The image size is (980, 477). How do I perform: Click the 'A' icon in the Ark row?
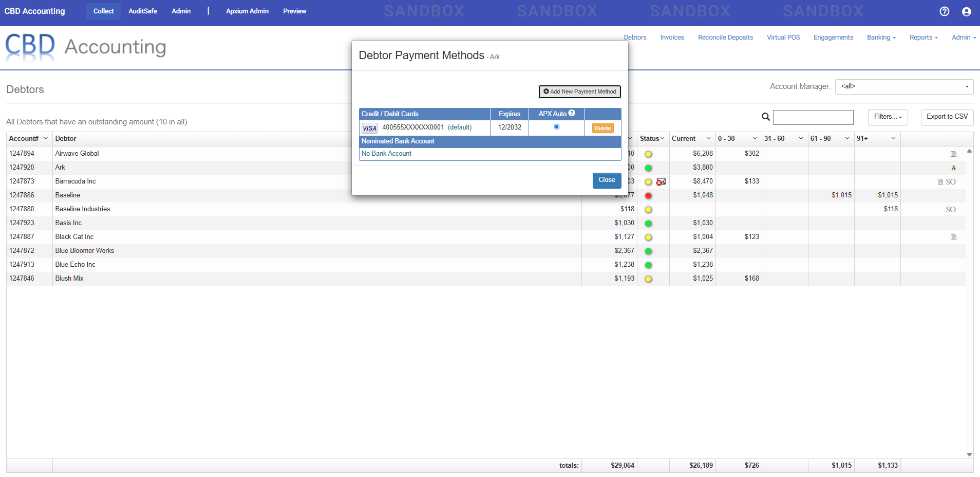[953, 168]
